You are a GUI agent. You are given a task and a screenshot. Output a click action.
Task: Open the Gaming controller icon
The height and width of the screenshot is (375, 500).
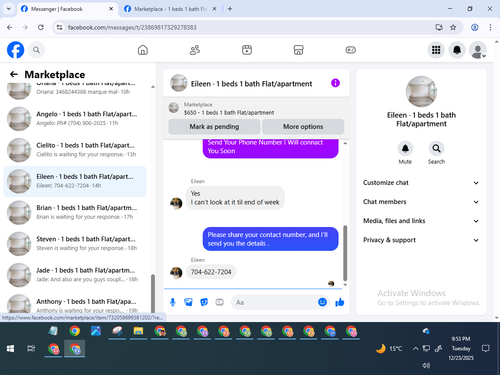(350, 50)
